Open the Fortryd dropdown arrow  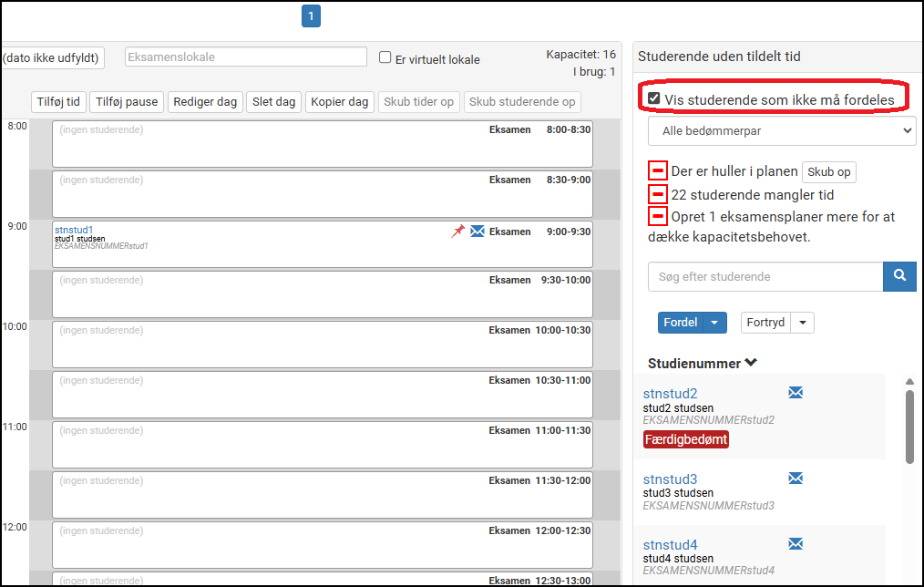803,323
